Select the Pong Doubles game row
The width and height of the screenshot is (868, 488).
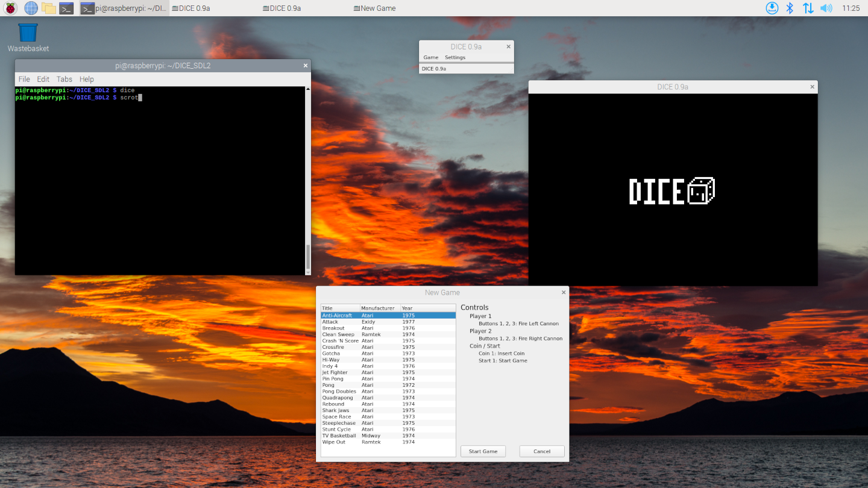pyautogui.click(x=388, y=391)
